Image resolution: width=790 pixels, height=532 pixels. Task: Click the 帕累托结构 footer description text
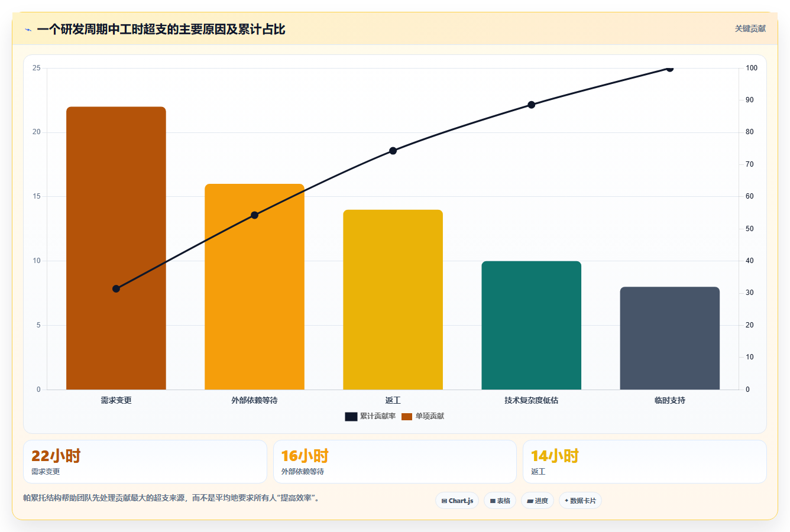(x=171, y=498)
